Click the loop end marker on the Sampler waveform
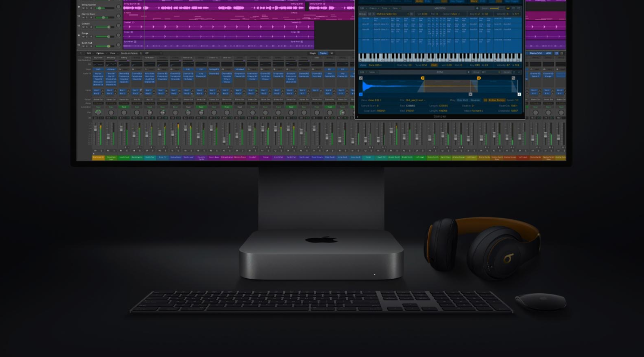Screen dimensions: 644x357 click(478, 78)
